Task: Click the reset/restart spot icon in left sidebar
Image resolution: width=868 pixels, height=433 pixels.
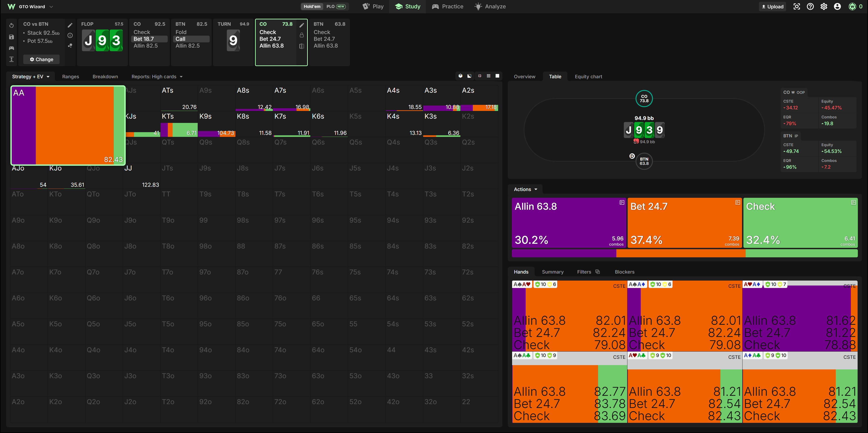Action: coord(12,25)
